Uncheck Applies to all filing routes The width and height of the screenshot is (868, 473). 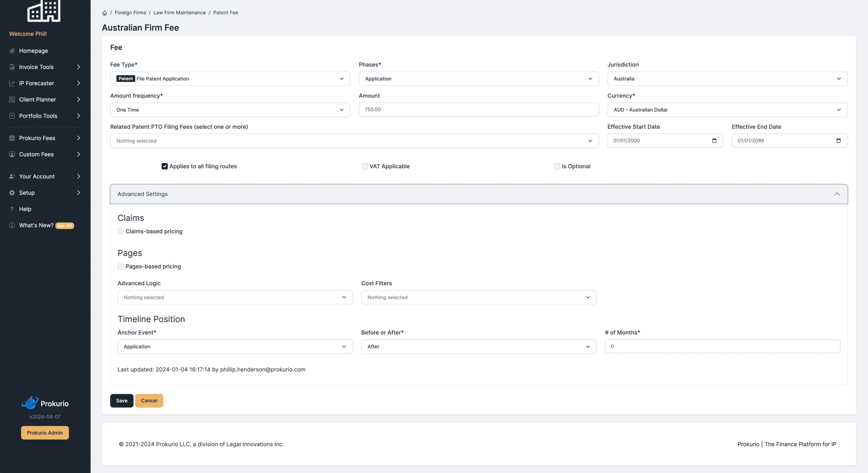pyautogui.click(x=164, y=166)
